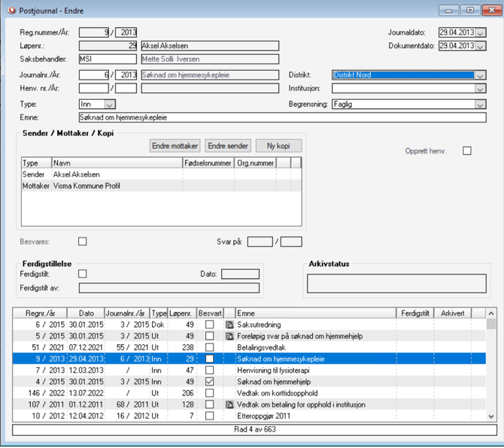
Task: Expand the Dokumentdato date picker
Action: (481, 47)
